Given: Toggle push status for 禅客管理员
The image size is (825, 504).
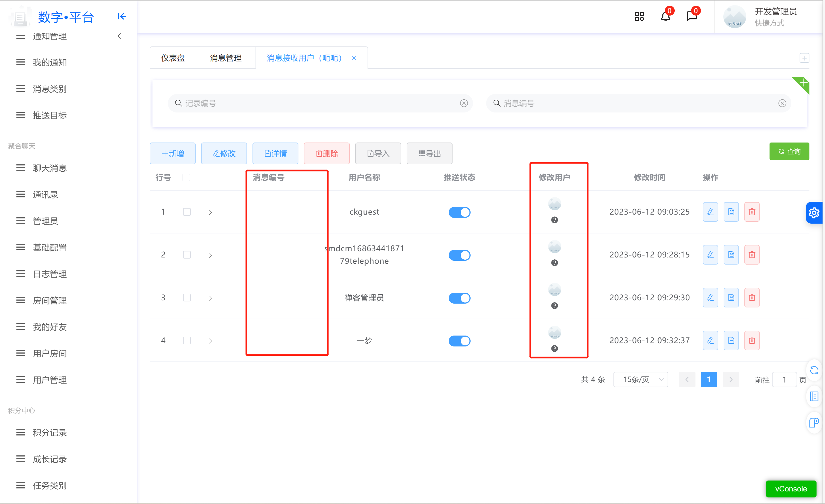Looking at the screenshot, I should click(x=459, y=298).
